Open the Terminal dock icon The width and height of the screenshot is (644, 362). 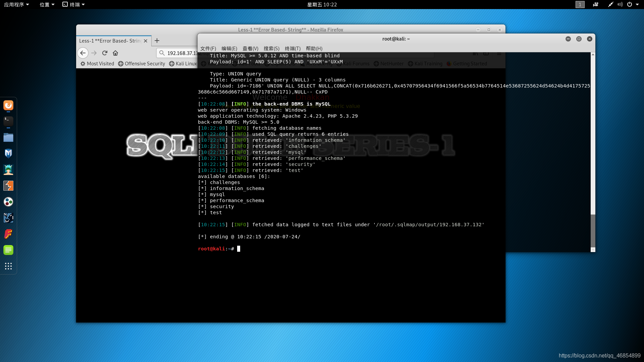click(8, 121)
